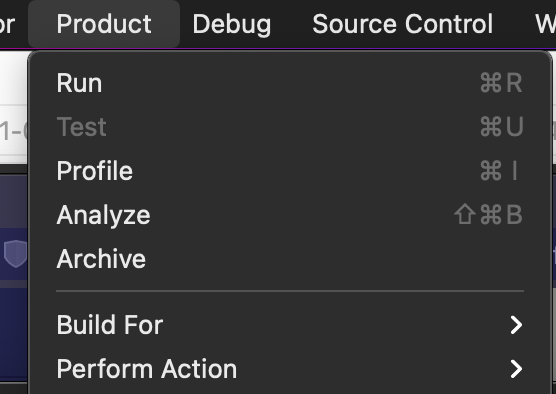556x394 pixels.
Task: Click the ⇧⌘B shortcut hint beside Analyze
Action: click(488, 215)
